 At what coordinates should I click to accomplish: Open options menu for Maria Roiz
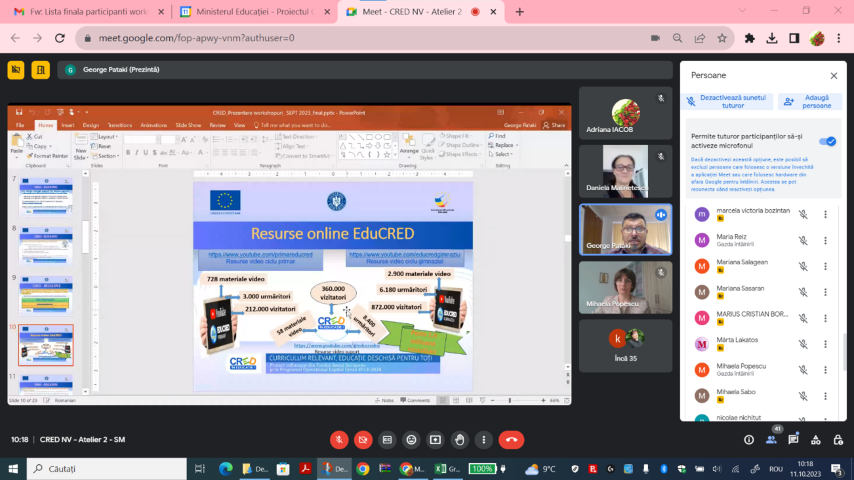pos(825,240)
